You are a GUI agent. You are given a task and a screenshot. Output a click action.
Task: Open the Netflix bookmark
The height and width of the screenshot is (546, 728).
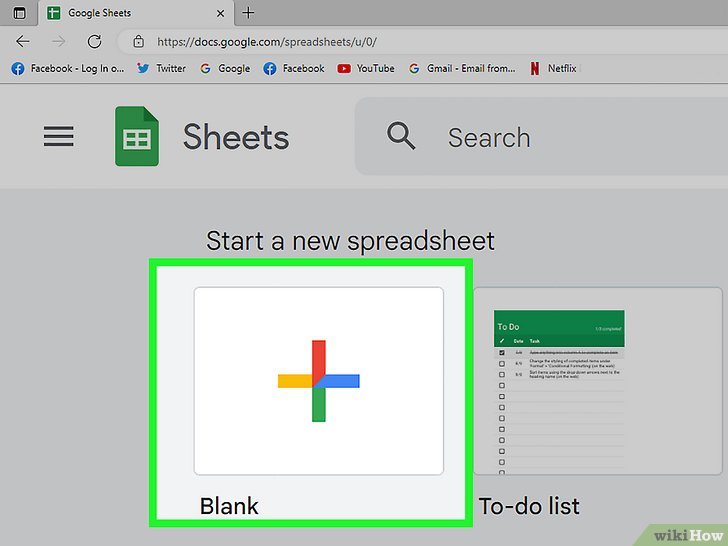[x=552, y=69]
